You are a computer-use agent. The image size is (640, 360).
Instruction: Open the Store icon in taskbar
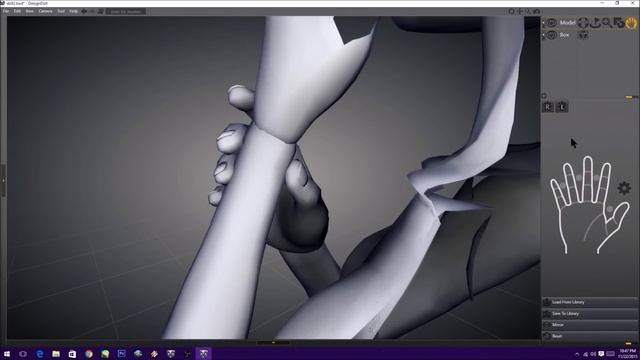coord(72,354)
